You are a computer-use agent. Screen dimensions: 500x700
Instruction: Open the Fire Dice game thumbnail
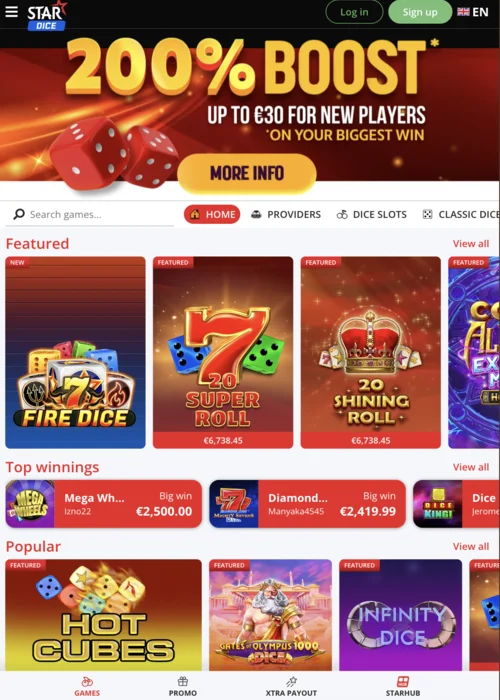click(x=75, y=352)
